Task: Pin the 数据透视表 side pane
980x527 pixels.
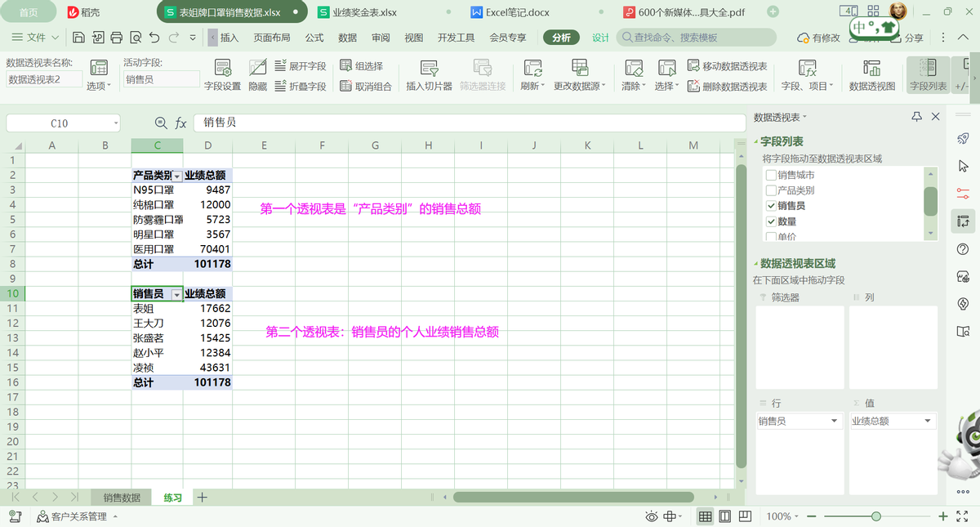Action: pos(917,118)
